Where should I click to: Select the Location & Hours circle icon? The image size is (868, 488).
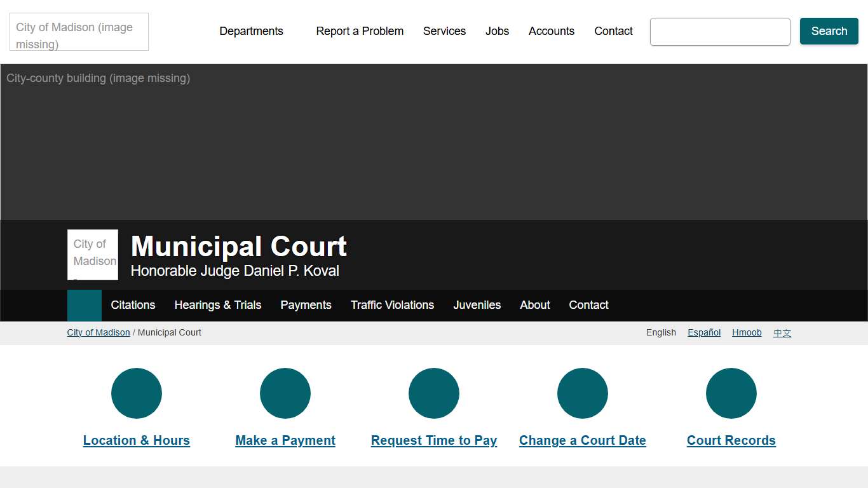[x=136, y=393]
